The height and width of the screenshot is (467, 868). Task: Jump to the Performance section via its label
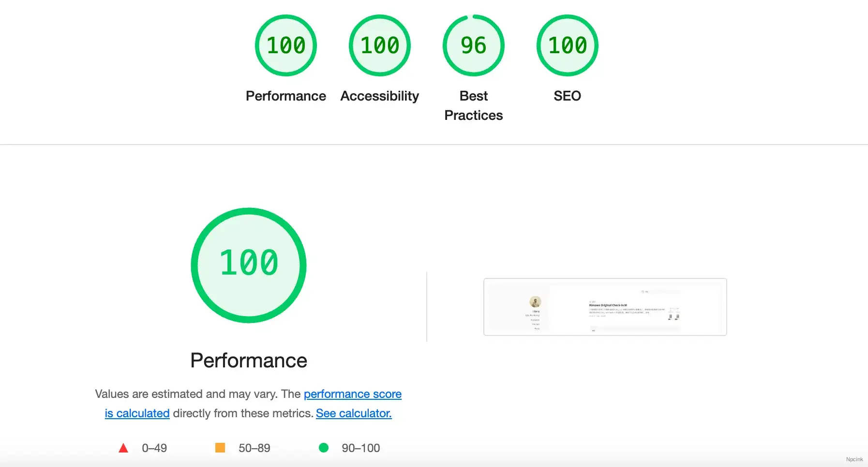(285, 96)
